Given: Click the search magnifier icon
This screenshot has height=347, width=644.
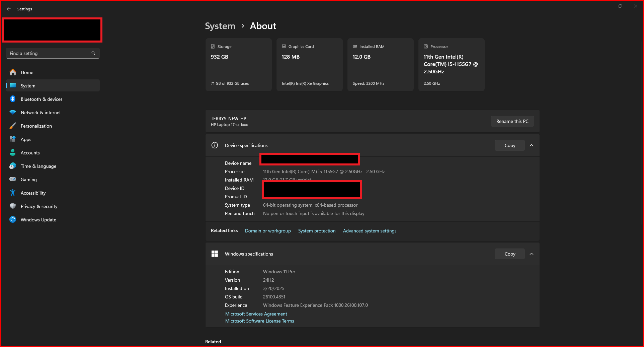Looking at the screenshot, I should [x=93, y=53].
